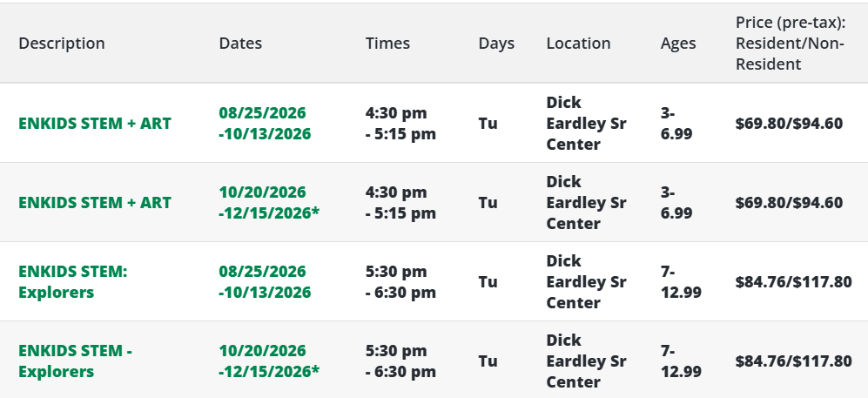This screenshot has width=868, height=398.
Task: Select the Description column header
Action: [62, 44]
